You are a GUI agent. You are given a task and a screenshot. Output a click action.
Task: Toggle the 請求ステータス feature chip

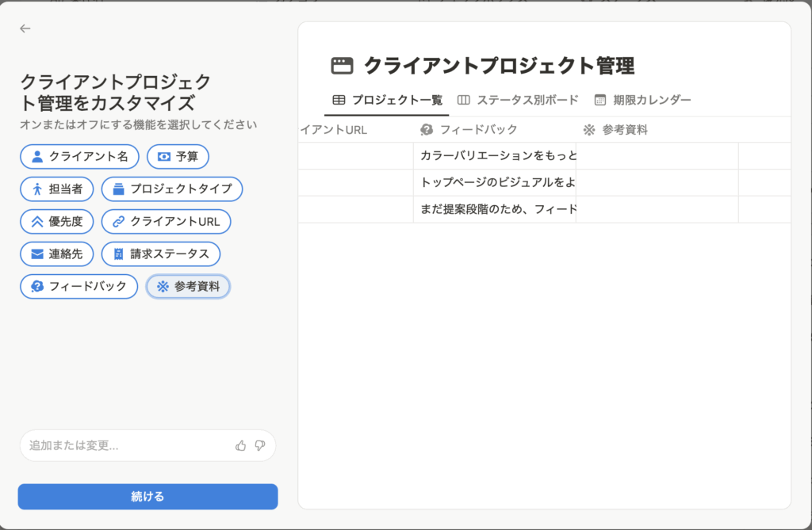click(x=160, y=254)
